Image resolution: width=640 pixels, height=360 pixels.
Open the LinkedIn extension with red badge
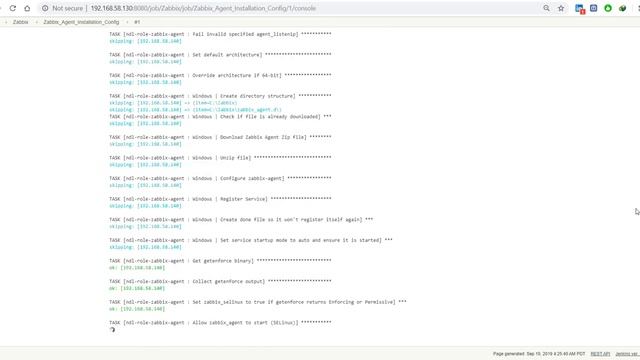coord(580,9)
